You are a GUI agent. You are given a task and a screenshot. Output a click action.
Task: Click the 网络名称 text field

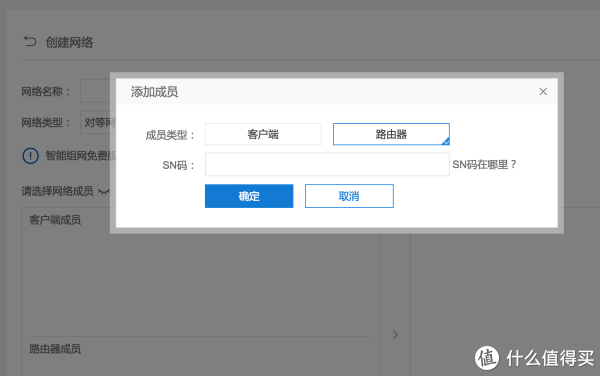[x=98, y=91]
